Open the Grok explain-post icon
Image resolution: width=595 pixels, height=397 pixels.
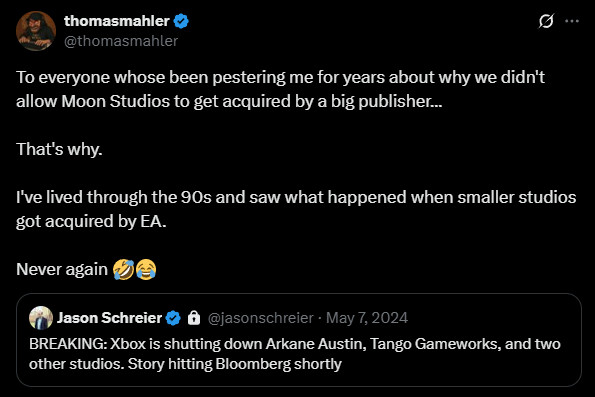tap(546, 21)
